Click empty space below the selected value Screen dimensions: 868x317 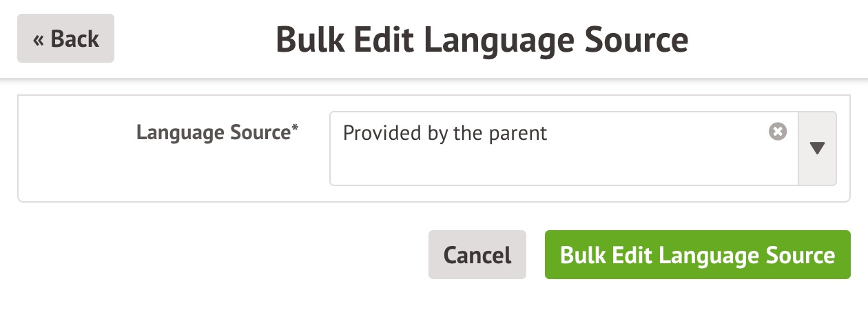tap(551, 169)
